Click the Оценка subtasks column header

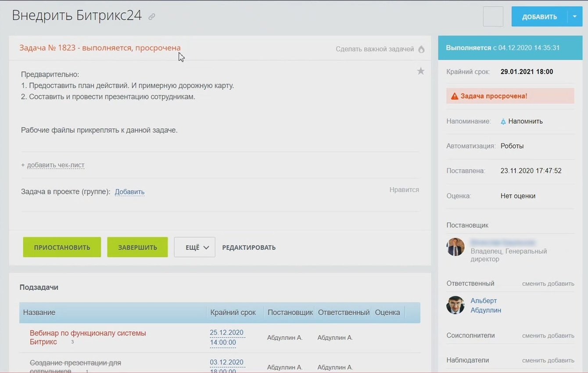click(387, 312)
